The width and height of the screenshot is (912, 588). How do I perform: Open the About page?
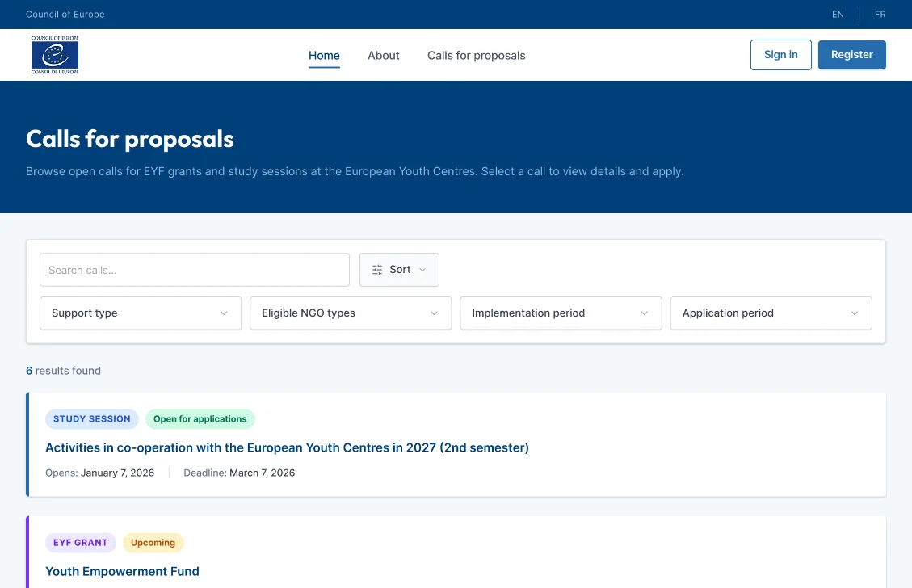(383, 55)
